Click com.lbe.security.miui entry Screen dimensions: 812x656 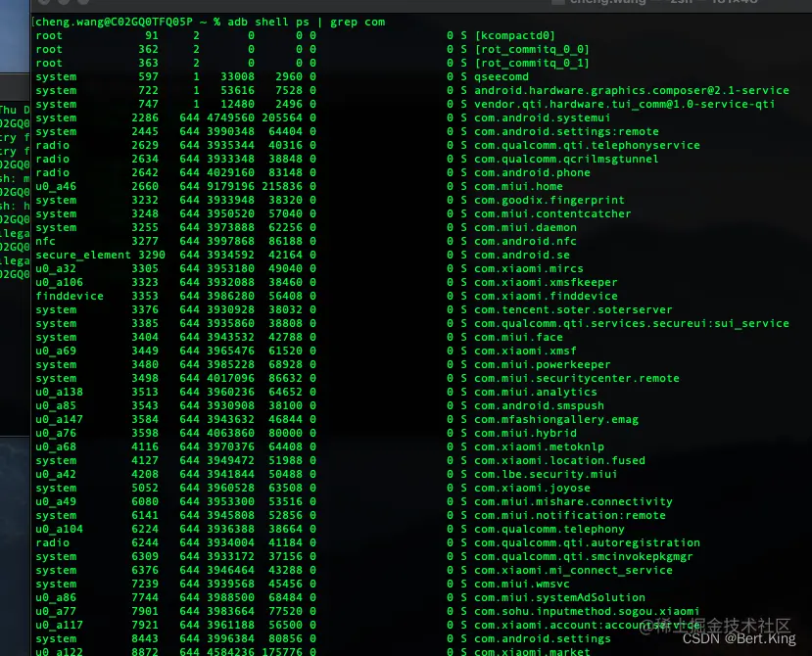[546, 474]
